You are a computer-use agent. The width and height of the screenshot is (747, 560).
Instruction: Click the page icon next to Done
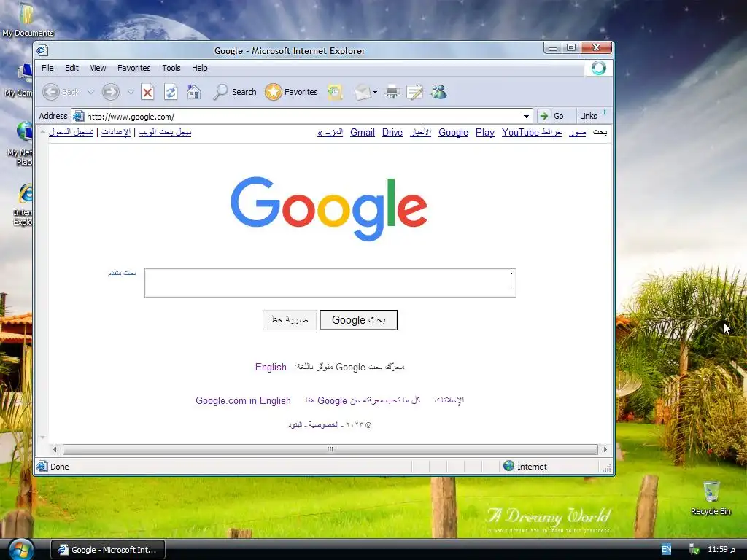(42, 466)
